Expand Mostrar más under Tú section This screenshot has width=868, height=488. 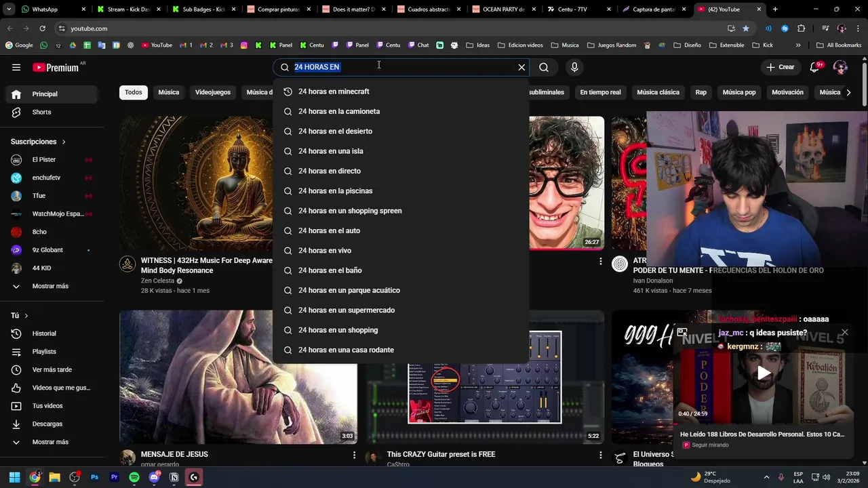click(52, 442)
